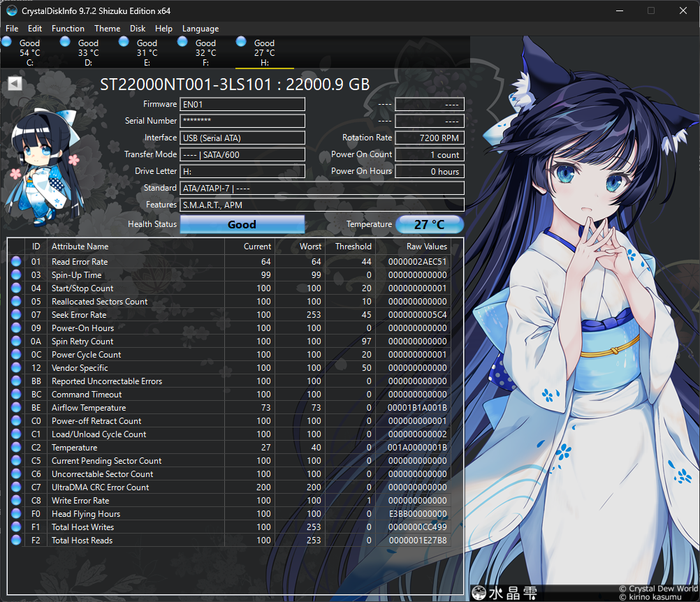
Task: Open the File menu
Action: pos(12,29)
